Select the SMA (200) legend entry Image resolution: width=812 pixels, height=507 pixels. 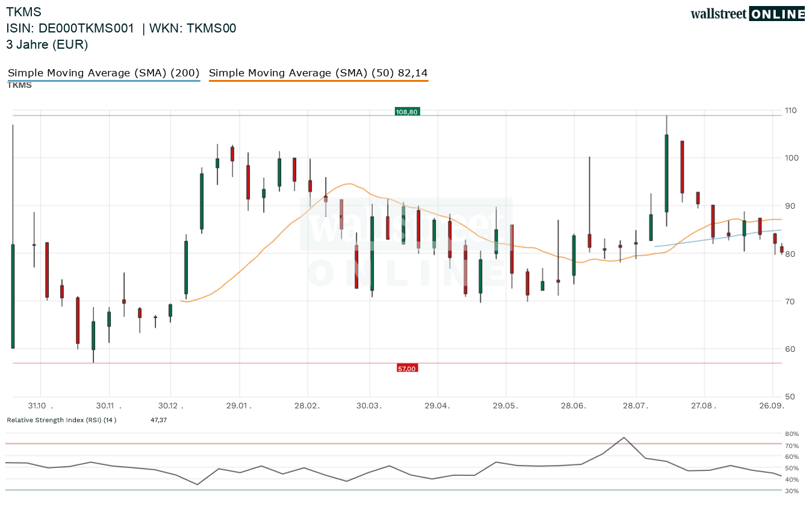[104, 73]
